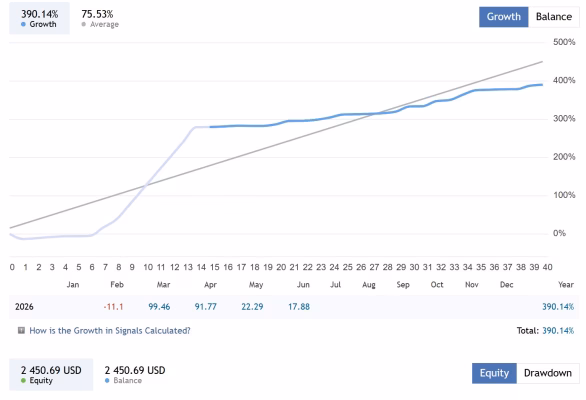
Task: Select the Growth chart toggle
Action: pos(503,17)
